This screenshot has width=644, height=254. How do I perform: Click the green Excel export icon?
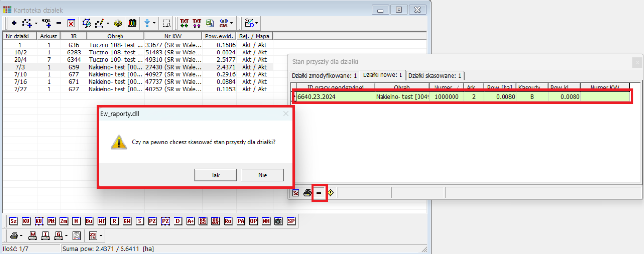pyautogui.click(x=209, y=23)
